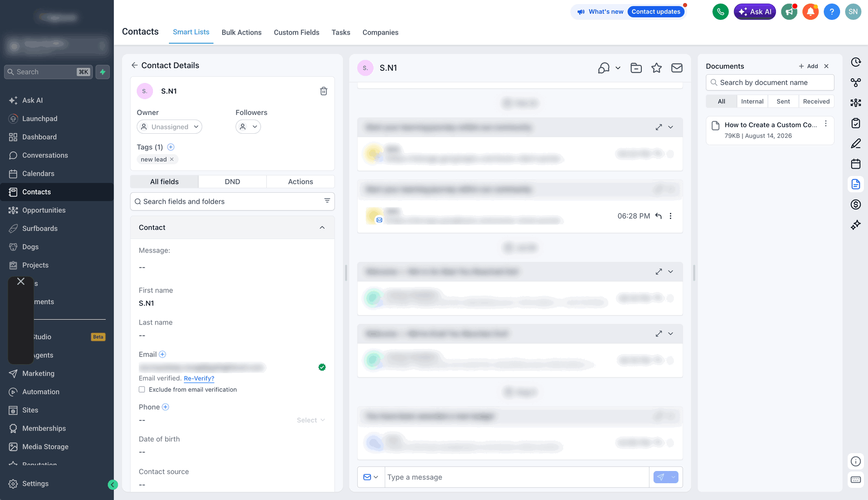The width and height of the screenshot is (868, 500).
Task: Collapse the Contact section
Action: click(322, 227)
